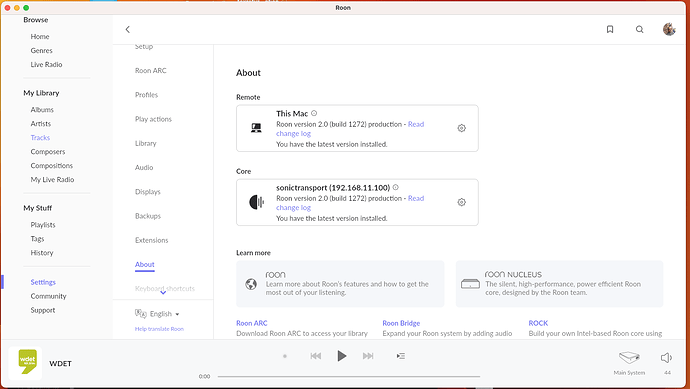Open the roon Learn more card
Screen dimensions: 690x389
[340, 284]
